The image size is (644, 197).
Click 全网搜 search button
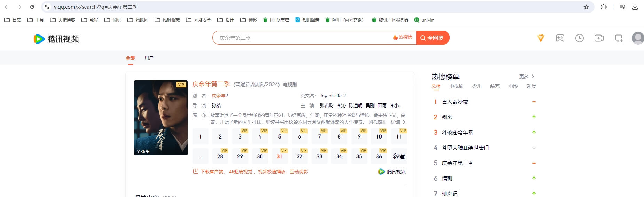pos(433,38)
